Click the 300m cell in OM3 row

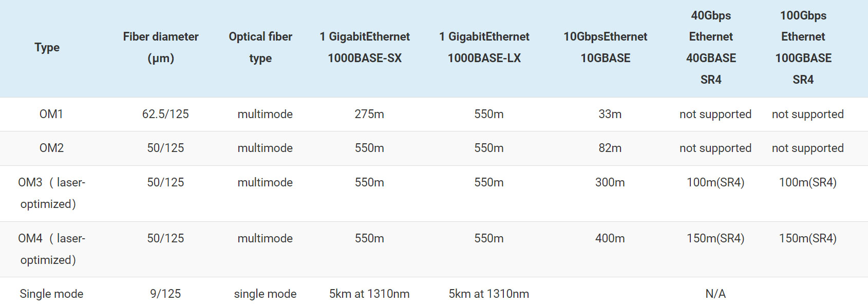pyautogui.click(x=610, y=182)
